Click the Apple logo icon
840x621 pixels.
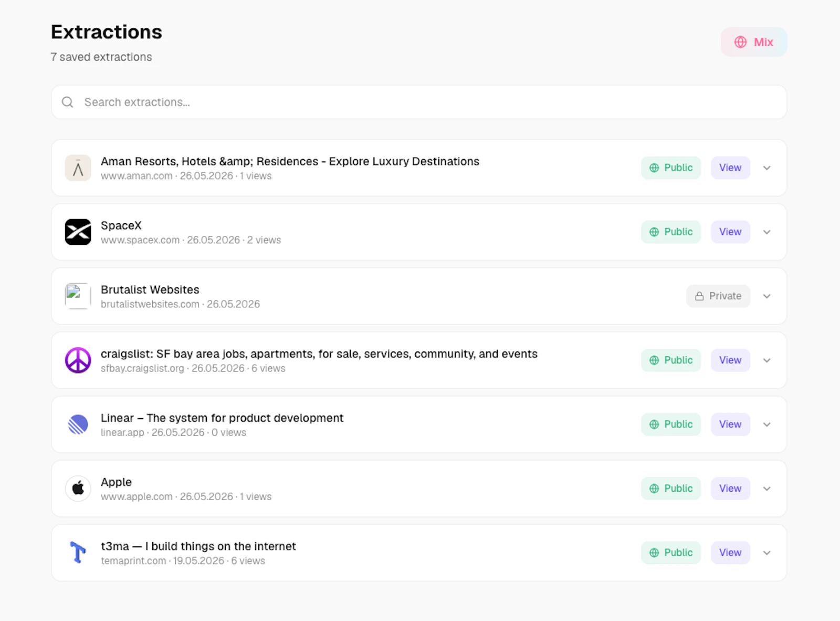78,489
